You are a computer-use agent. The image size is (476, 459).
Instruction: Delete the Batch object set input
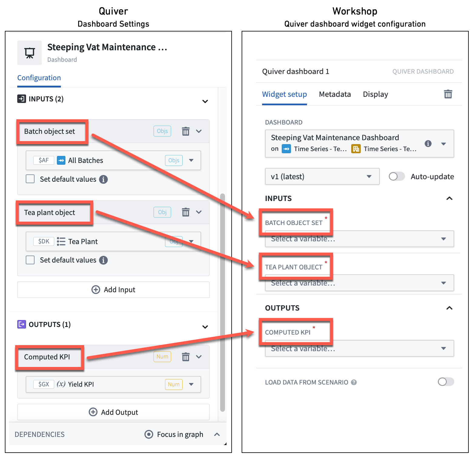click(x=186, y=131)
